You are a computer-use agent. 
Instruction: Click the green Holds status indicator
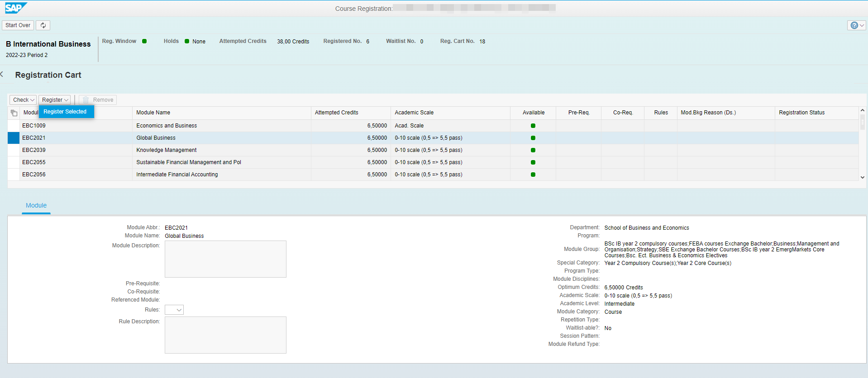click(x=187, y=41)
